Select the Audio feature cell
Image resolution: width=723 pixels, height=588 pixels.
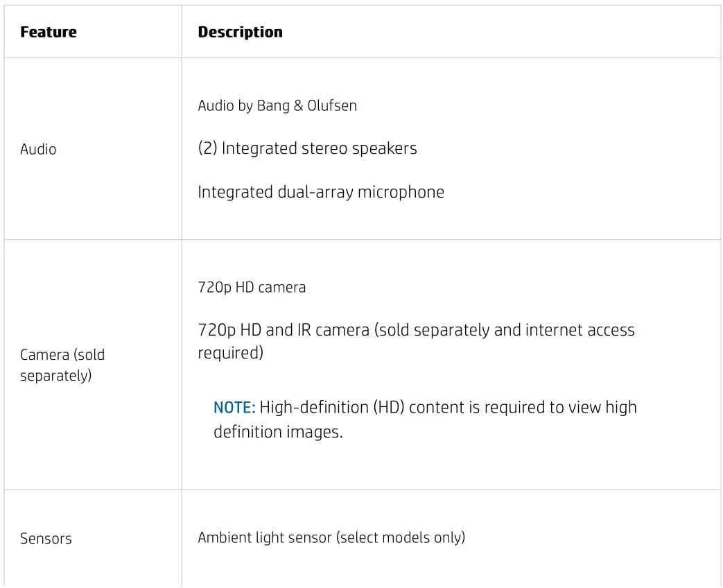point(38,149)
